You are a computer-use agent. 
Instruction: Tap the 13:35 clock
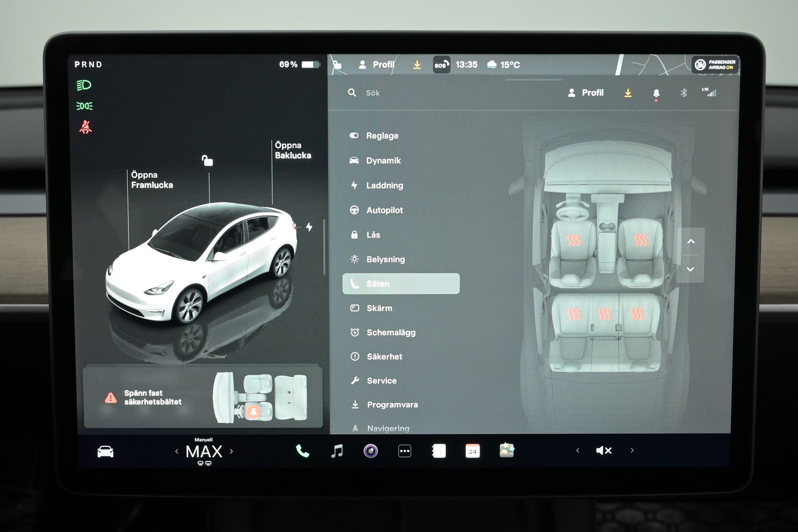(467, 64)
